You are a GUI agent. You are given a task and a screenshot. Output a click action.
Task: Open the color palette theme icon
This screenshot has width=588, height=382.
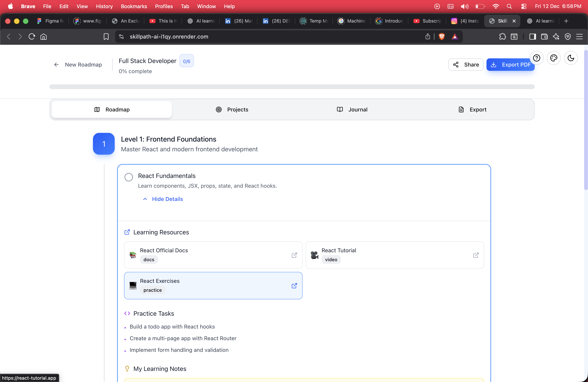pos(554,58)
